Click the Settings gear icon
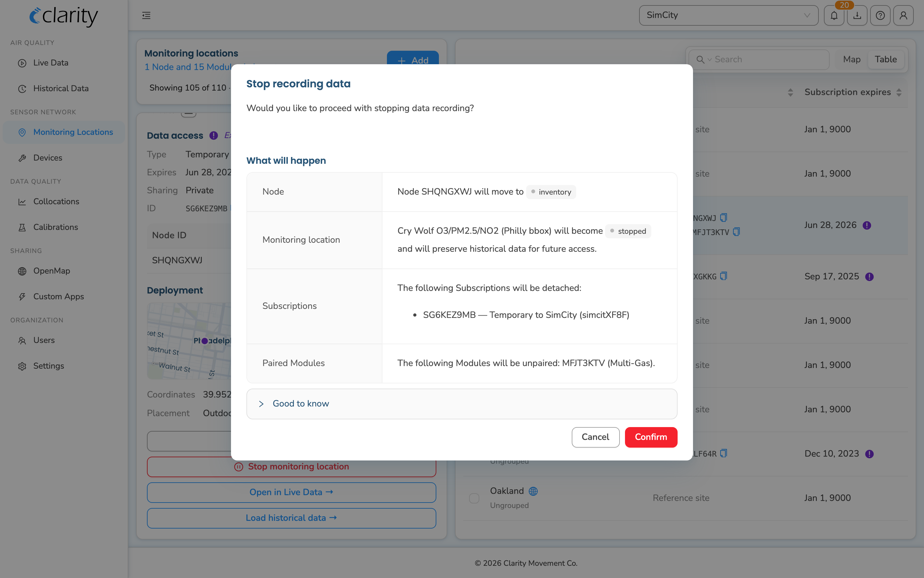Screen dimensions: 924x578 pyautogui.click(x=22, y=366)
